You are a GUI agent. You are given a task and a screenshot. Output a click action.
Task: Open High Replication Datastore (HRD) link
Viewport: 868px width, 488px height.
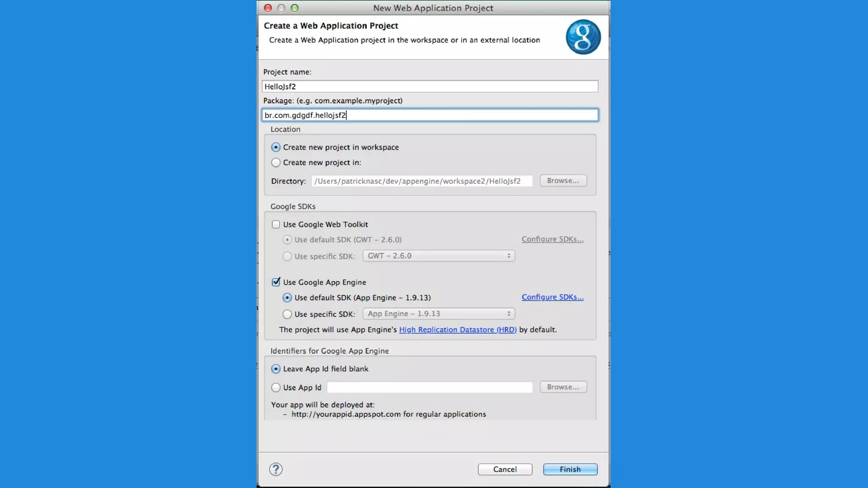(458, 330)
